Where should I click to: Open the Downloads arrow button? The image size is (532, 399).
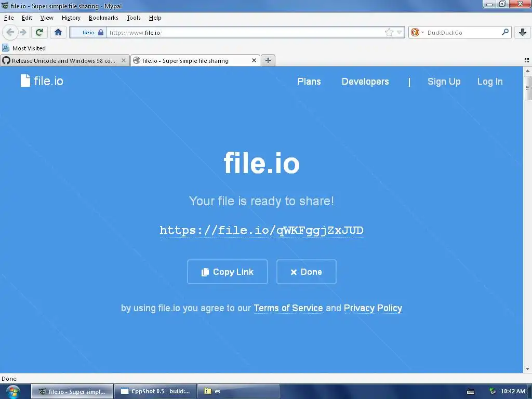523,33
